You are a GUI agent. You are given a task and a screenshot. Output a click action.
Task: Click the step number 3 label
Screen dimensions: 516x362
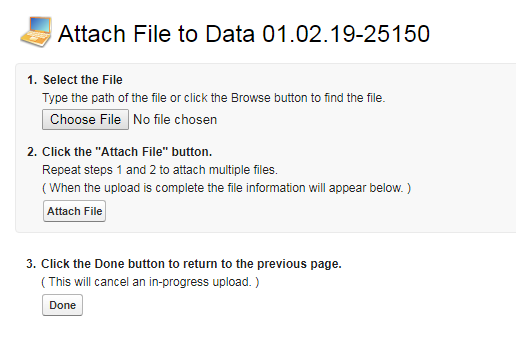click(x=31, y=264)
